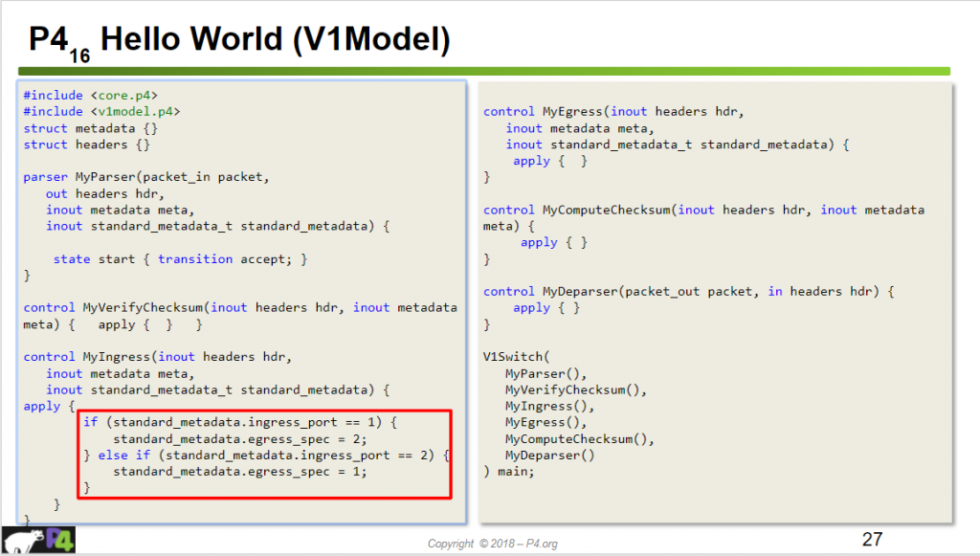This screenshot has width=980, height=556.
Task: Click 'MyComputeChecksum(),' in the V1Switch list
Action: 579,439
